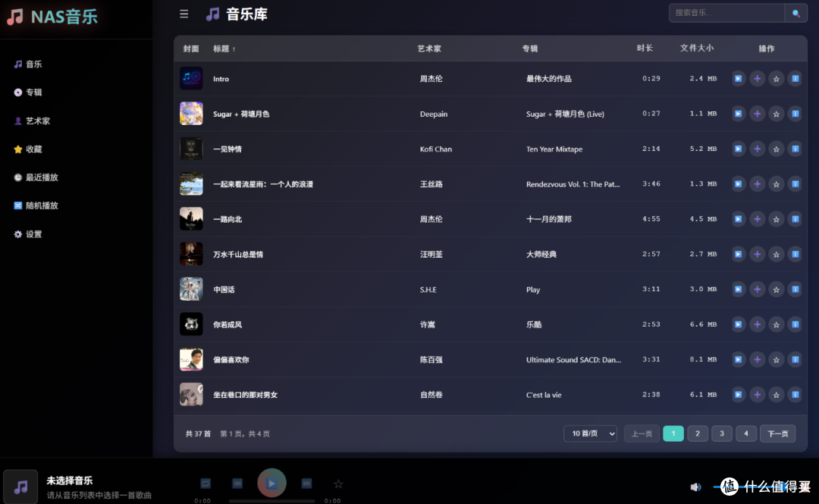Screen dimensions: 819x504
Task: Click 上一页 previous page button
Action: coord(642,434)
